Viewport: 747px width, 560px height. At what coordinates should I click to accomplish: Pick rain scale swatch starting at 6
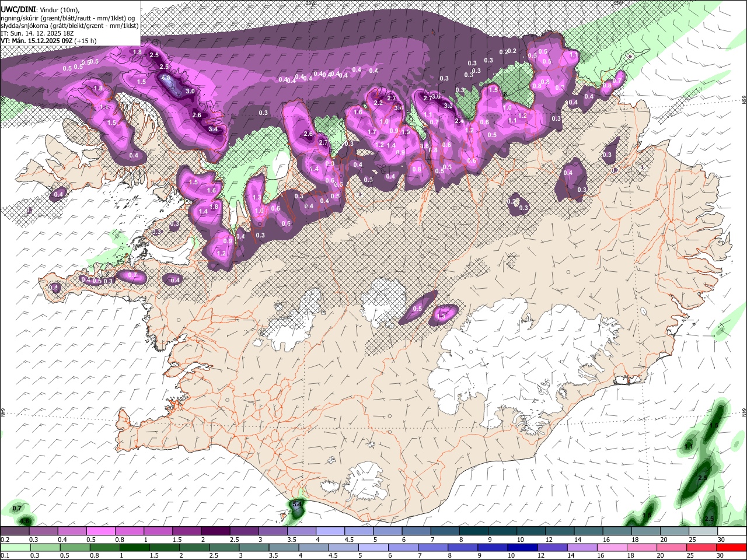coord(403,547)
